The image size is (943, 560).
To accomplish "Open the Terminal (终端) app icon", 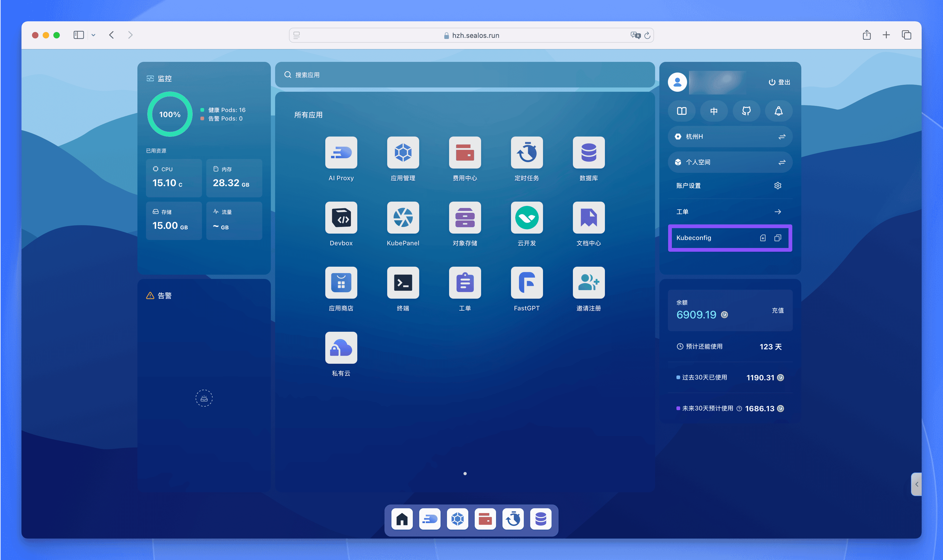I will 403,283.
